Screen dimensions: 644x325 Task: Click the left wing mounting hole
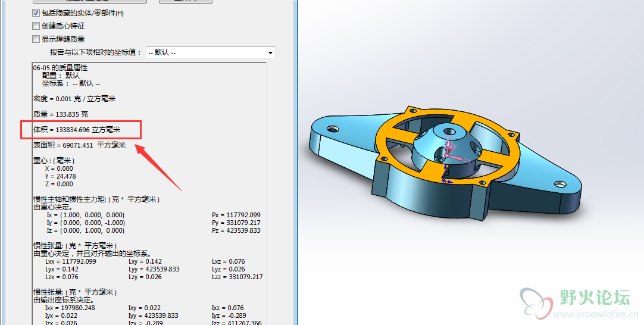[333, 129]
